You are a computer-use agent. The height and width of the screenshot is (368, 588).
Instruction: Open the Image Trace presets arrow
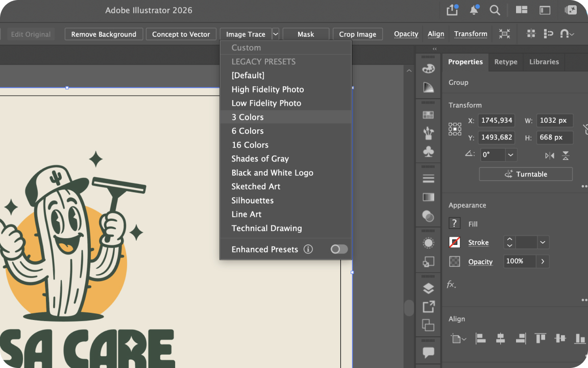pos(276,34)
